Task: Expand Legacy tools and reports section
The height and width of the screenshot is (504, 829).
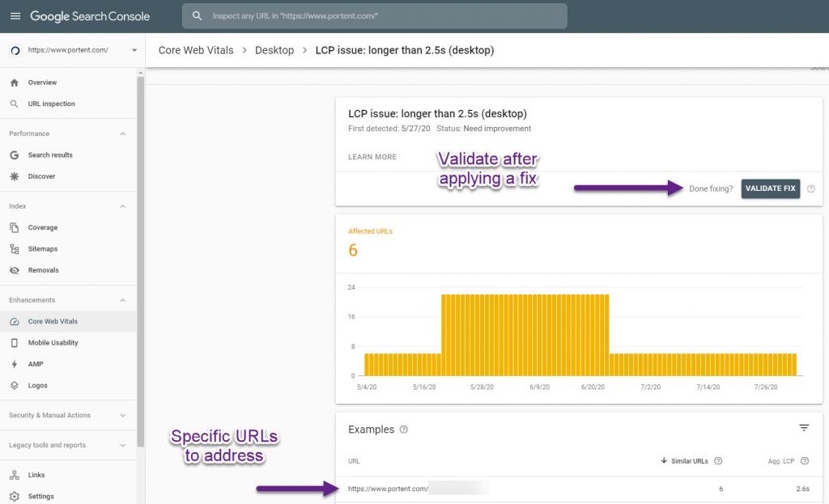Action: tap(123, 445)
